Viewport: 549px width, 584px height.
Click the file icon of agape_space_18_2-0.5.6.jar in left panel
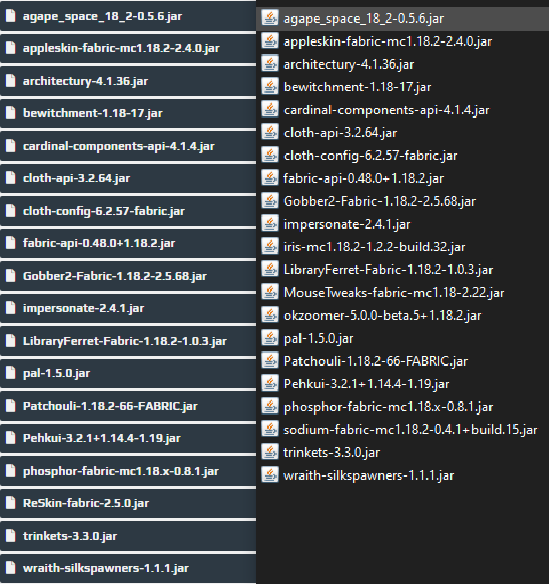coord(11,16)
